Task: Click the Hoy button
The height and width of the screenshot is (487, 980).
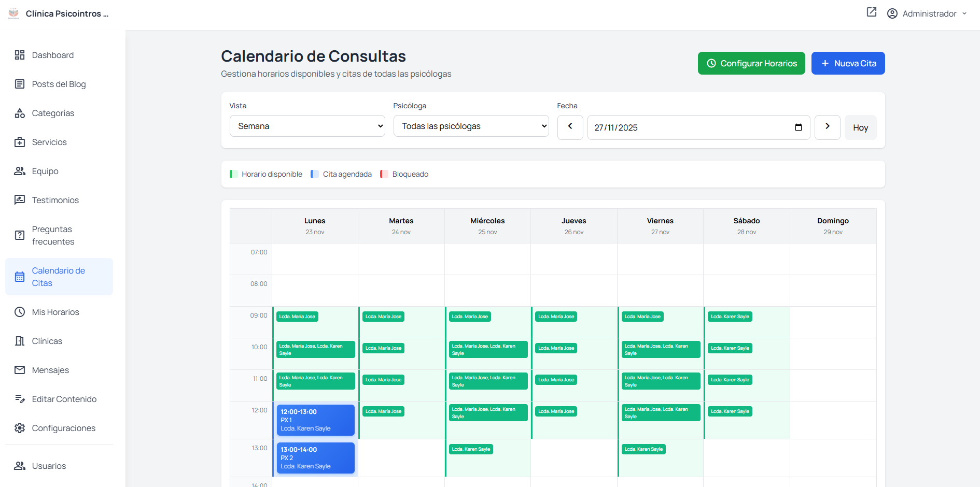Action: 861,127
